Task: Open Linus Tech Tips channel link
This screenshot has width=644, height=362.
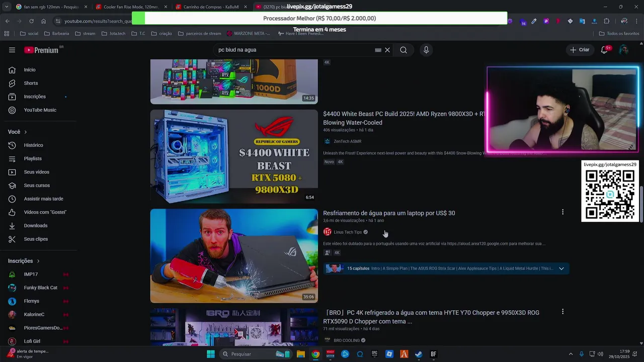Action: coord(348,232)
